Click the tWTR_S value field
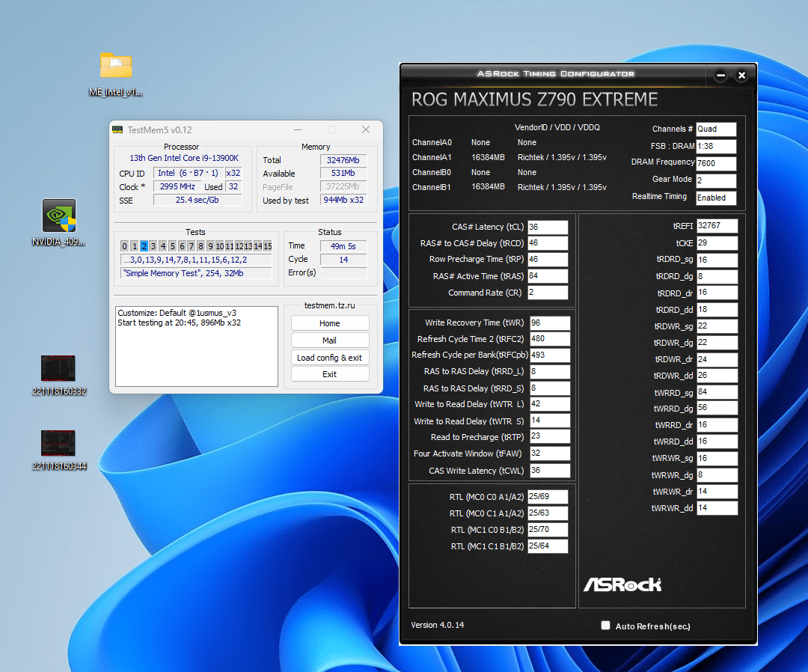 point(551,421)
